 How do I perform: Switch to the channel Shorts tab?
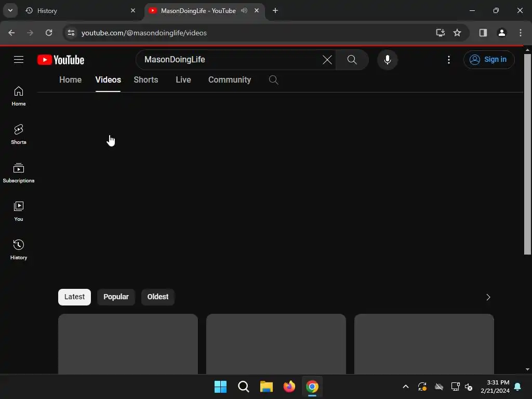[x=146, y=79]
